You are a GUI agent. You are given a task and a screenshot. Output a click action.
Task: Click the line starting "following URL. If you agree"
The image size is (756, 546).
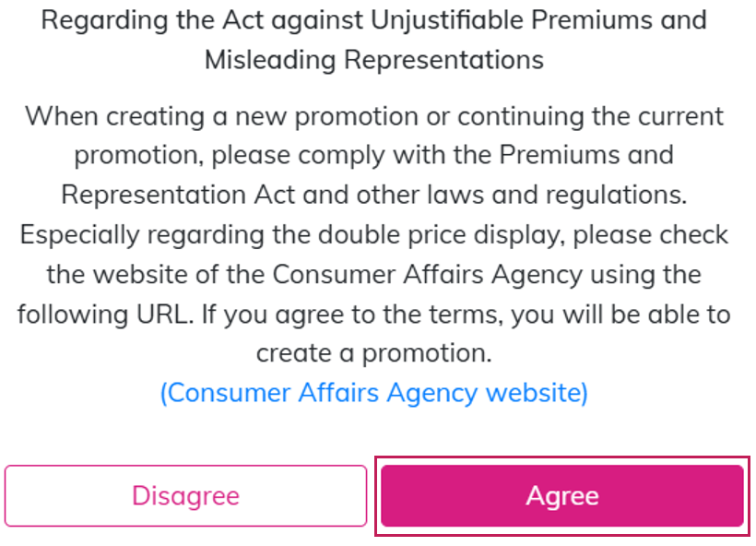373,314
